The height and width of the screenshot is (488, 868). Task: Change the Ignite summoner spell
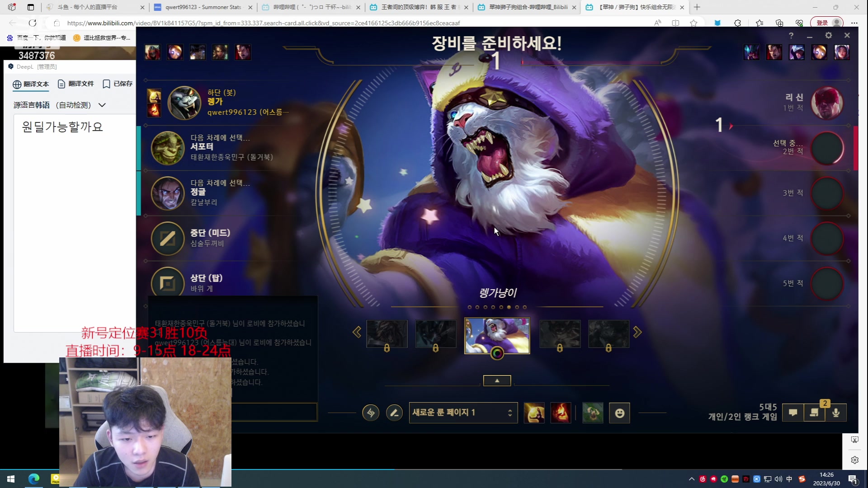click(561, 413)
